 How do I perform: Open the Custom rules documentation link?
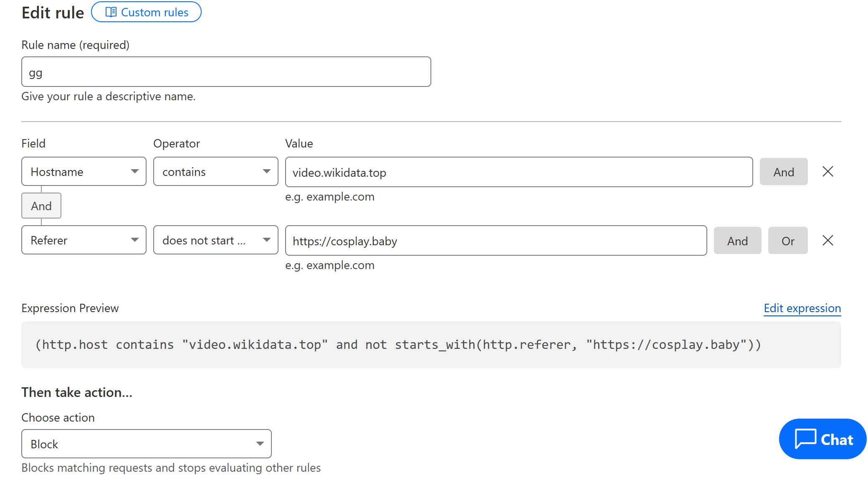146,12
